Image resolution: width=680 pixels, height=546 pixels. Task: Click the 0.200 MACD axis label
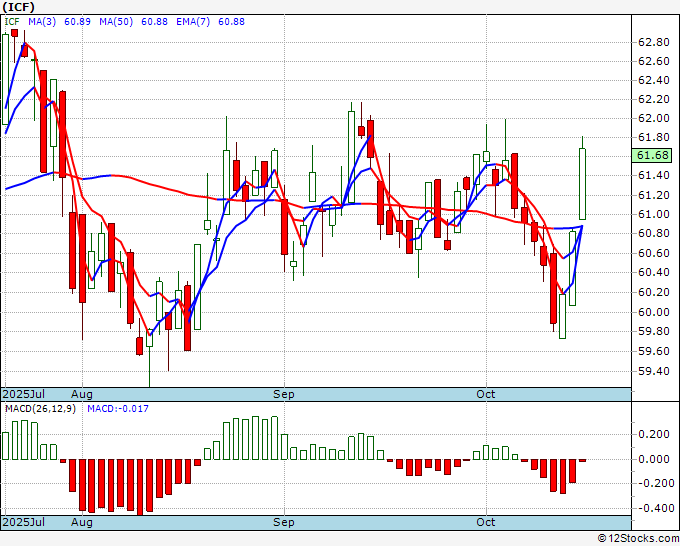point(654,435)
